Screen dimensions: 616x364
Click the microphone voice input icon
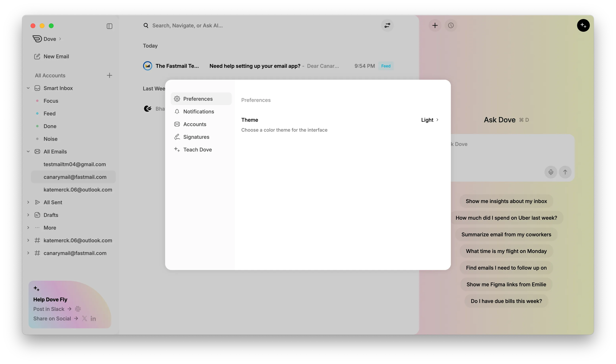(551, 172)
